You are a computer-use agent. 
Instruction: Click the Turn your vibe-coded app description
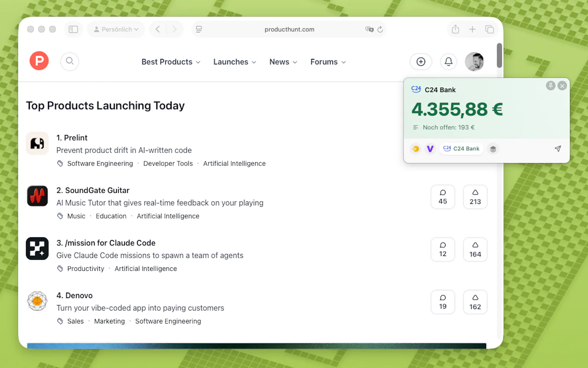click(140, 308)
